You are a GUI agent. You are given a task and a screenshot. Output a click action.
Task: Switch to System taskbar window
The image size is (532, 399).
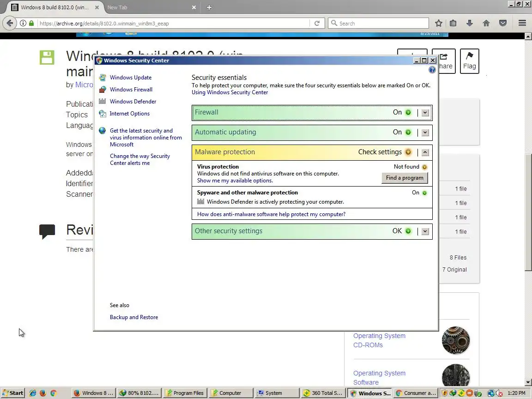277,393
